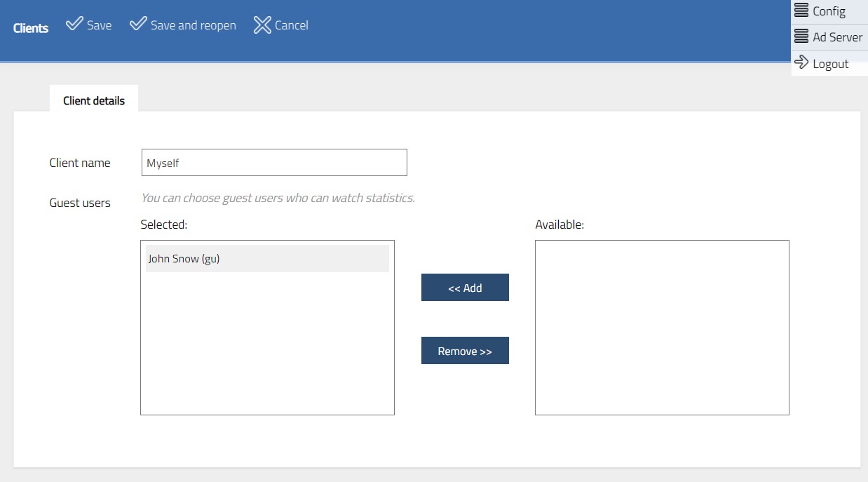Click Save and reopen in the toolbar
Viewport: 868px width, 482px height.
[193, 25]
